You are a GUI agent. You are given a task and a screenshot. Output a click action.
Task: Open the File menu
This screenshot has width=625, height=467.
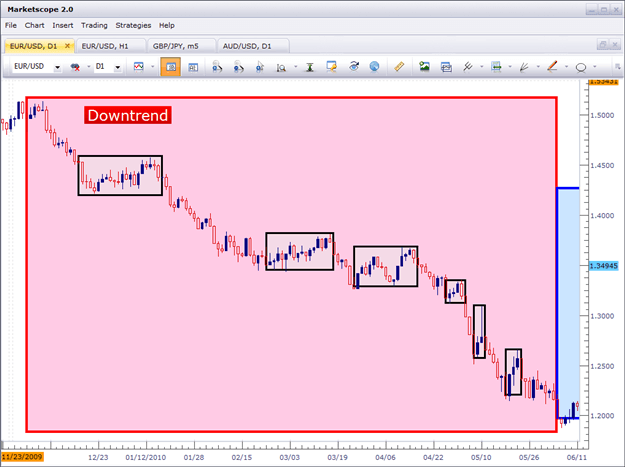pos(11,26)
